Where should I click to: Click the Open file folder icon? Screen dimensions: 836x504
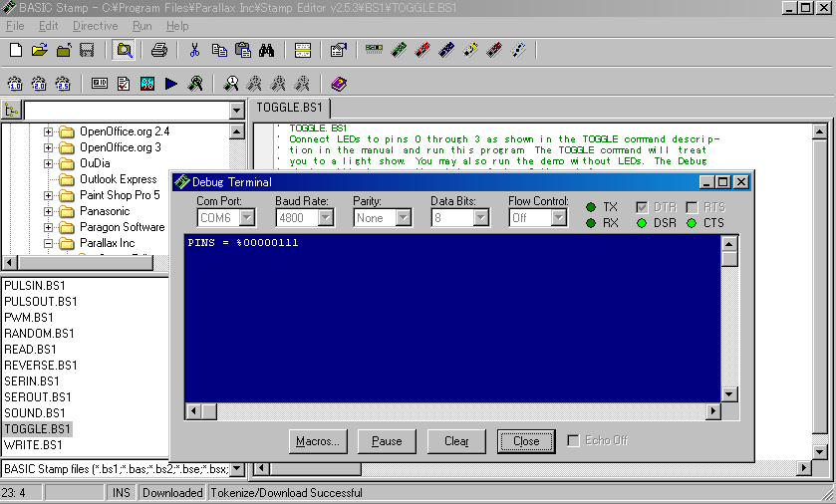click(x=40, y=51)
